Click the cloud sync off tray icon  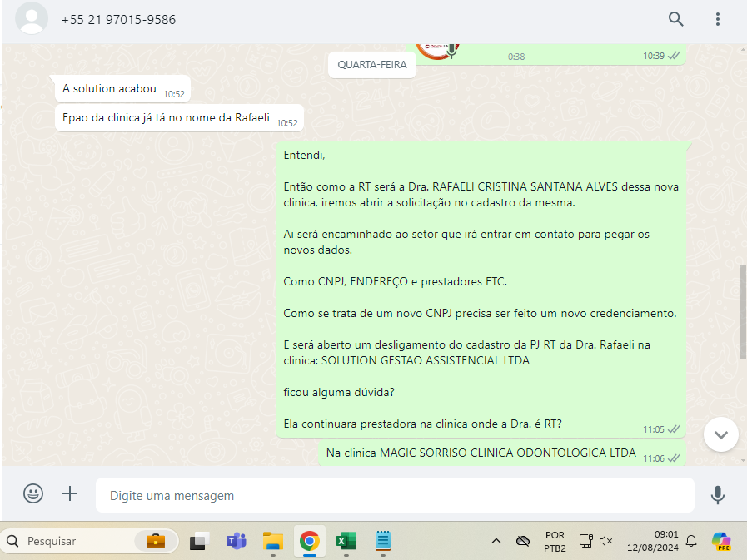pos(523,541)
